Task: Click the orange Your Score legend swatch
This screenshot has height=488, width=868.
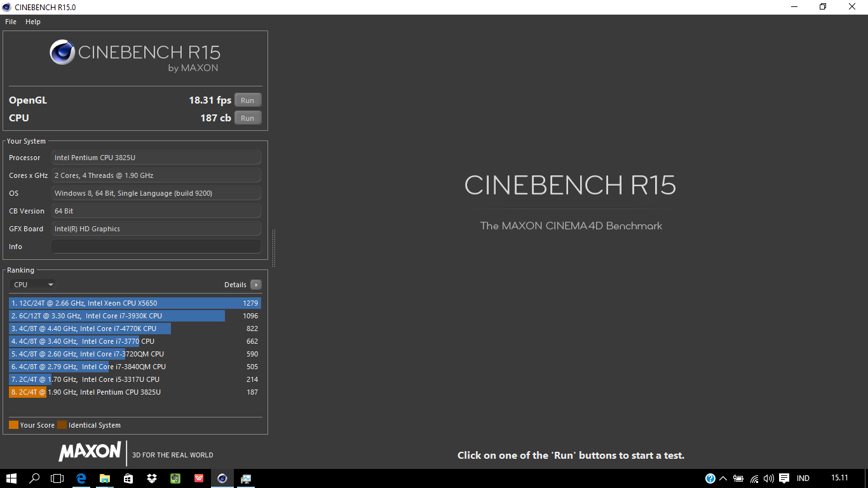Action: click(13, 425)
